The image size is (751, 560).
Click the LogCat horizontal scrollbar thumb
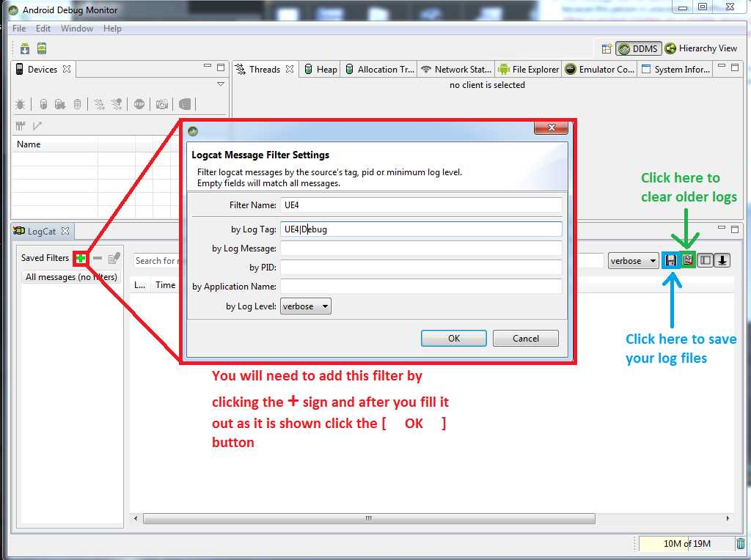click(369, 518)
